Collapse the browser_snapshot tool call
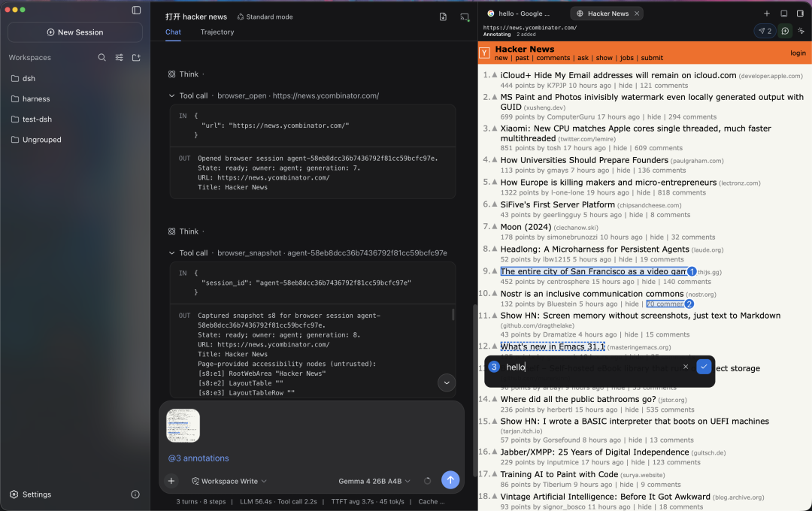The image size is (812, 511). point(172,253)
